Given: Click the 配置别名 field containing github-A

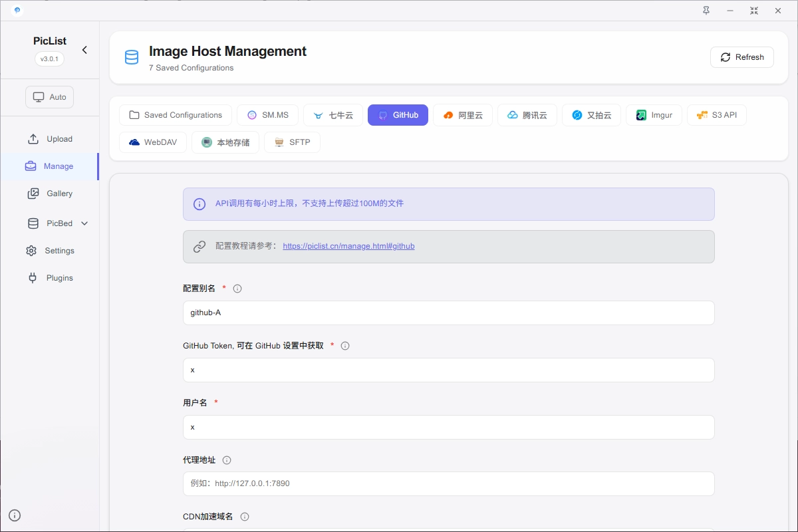Looking at the screenshot, I should tap(449, 313).
